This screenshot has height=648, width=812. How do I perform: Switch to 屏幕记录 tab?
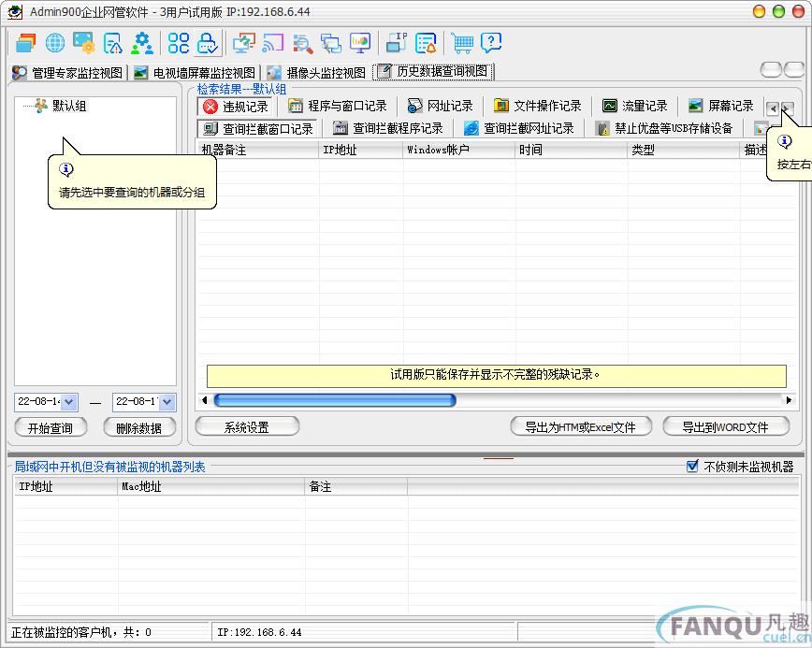pyautogui.click(x=721, y=106)
